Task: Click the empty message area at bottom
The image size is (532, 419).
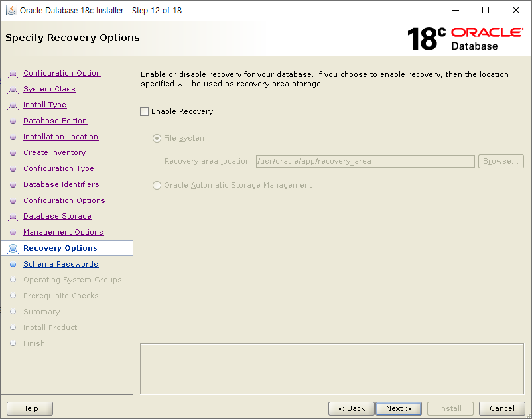Action: point(332,369)
